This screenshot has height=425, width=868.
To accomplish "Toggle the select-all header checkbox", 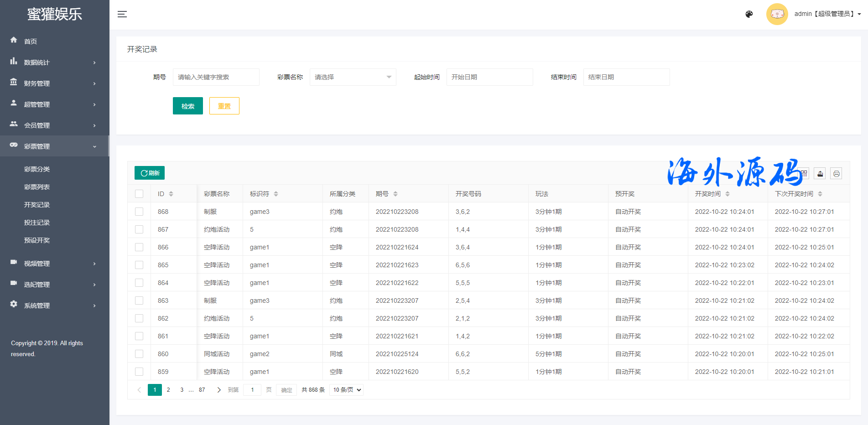I will tap(139, 194).
